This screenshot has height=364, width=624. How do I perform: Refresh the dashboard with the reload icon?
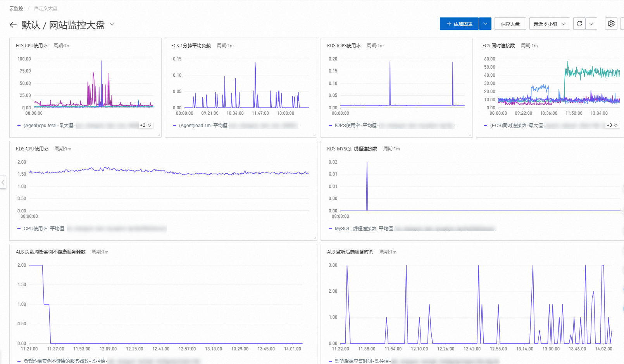(579, 24)
